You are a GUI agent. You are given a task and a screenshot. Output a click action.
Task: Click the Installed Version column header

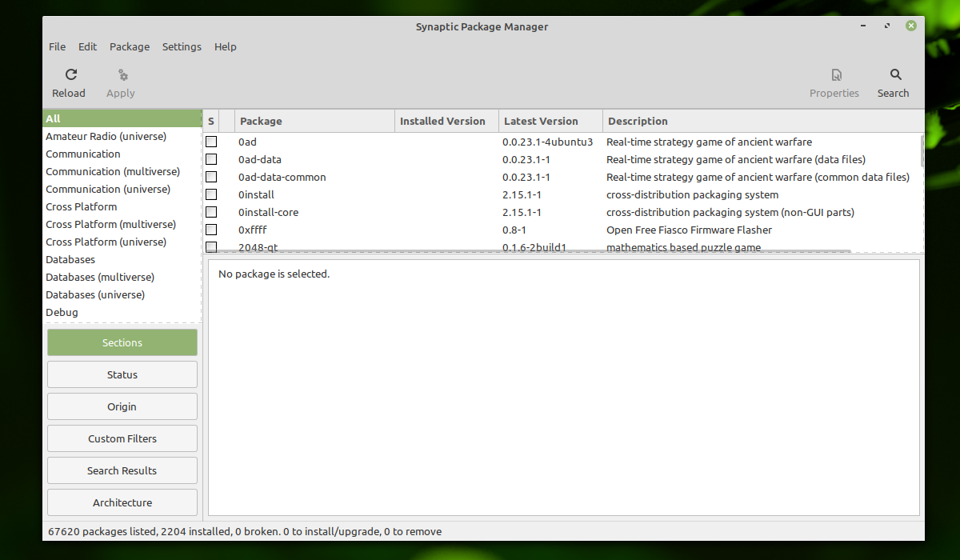(446, 122)
